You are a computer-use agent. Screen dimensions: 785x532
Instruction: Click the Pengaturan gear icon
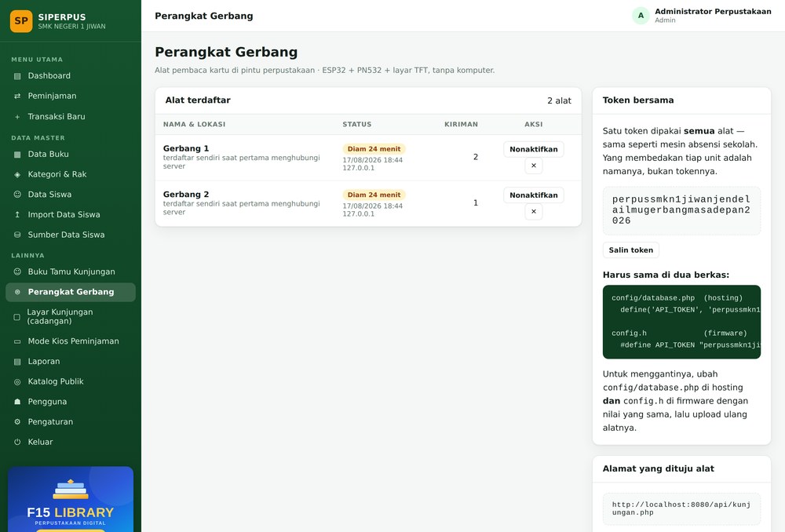coord(17,422)
